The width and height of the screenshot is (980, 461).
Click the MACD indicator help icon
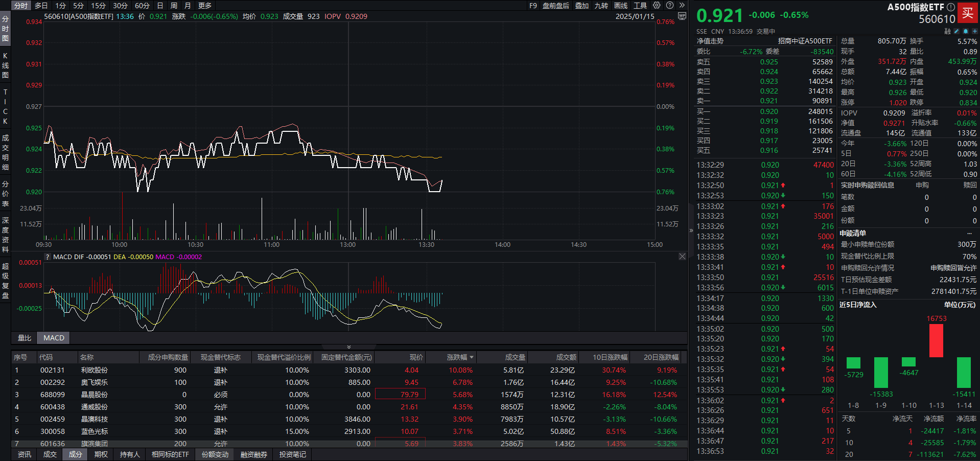[48, 257]
